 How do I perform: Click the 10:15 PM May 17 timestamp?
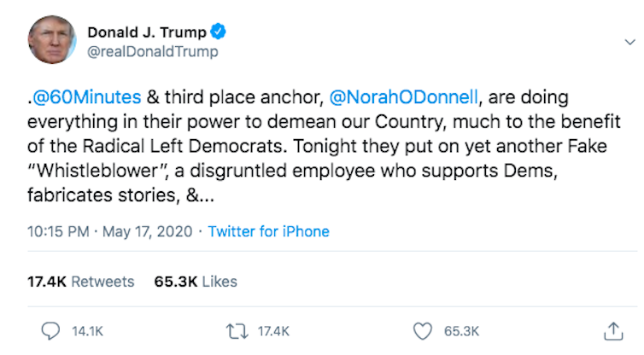109,231
